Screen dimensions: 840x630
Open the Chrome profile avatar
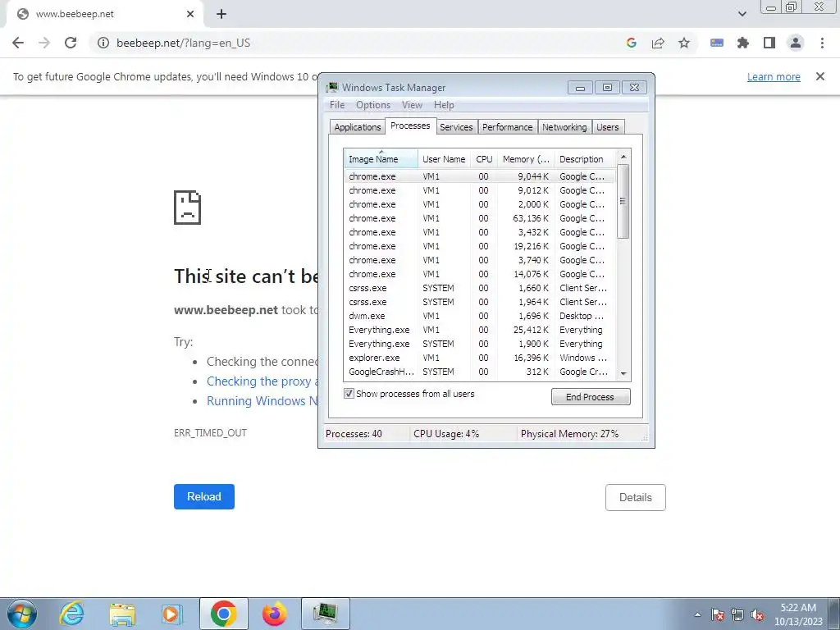pyautogui.click(x=796, y=43)
